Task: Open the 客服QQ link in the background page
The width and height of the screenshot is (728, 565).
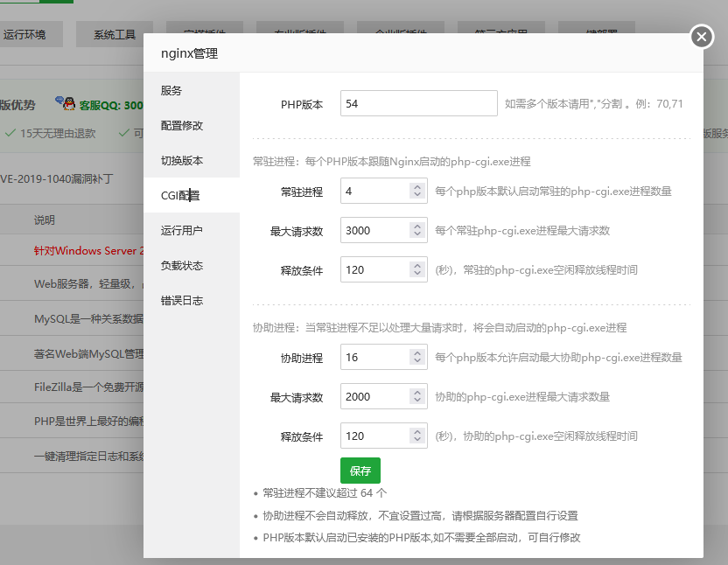Action: tap(111, 105)
